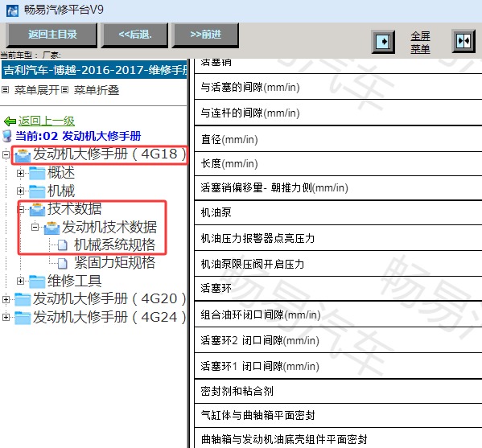Click the 当前:02 发动机大修手册 heading
The image size is (482, 448).
tap(78, 136)
